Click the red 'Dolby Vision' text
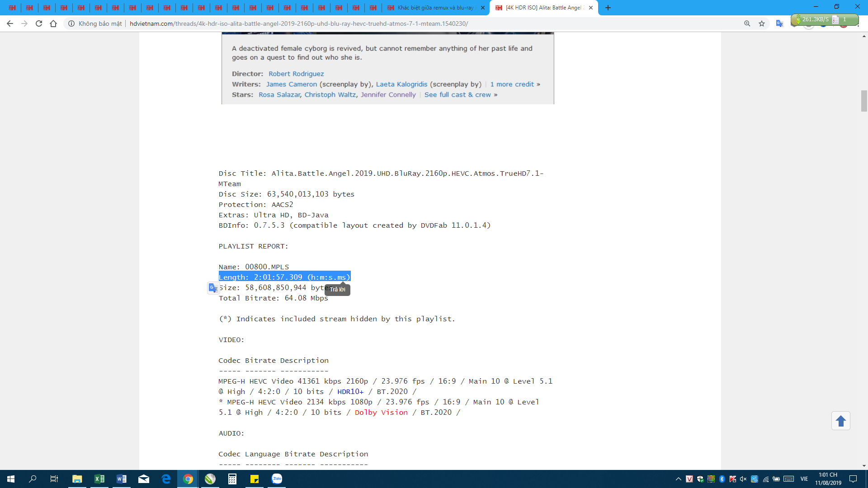 tap(381, 413)
